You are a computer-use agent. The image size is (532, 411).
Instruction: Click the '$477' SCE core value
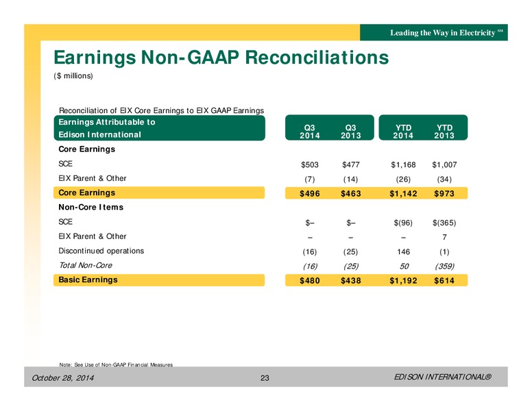click(351, 165)
